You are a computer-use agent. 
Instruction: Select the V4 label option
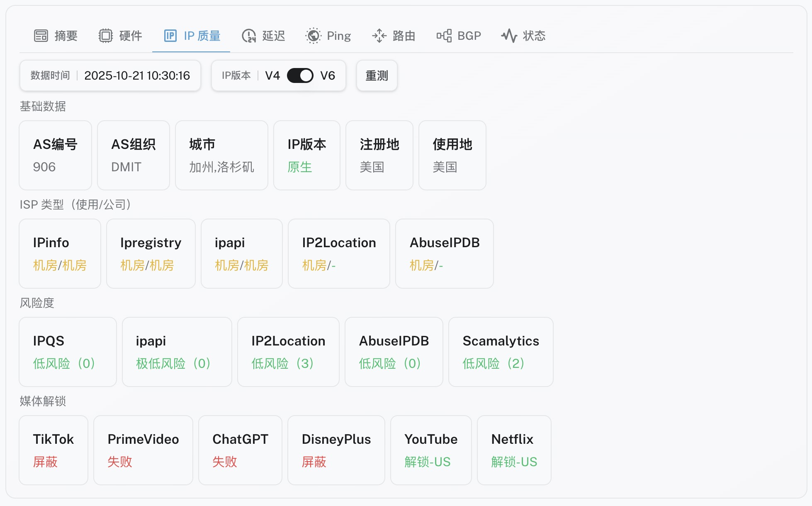pos(272,75)
